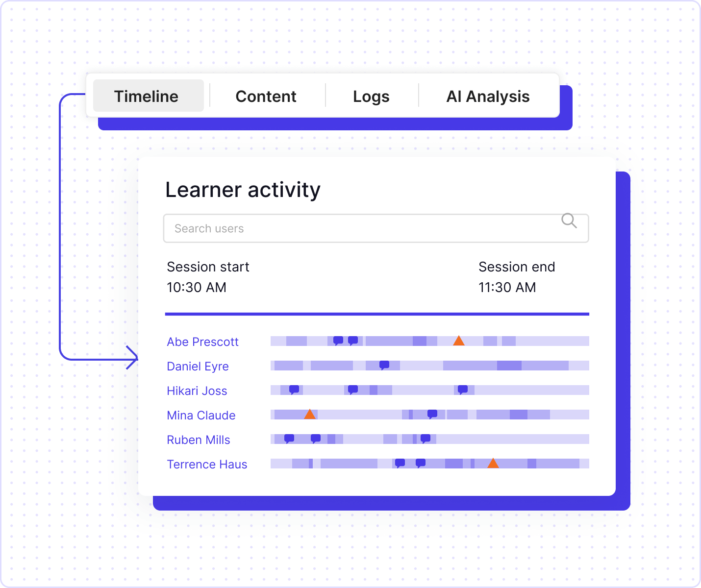Go to the AI Analysis tab
Image resolution: width=701 pixels, height=588 pixels.
click(x=488, y=96)
